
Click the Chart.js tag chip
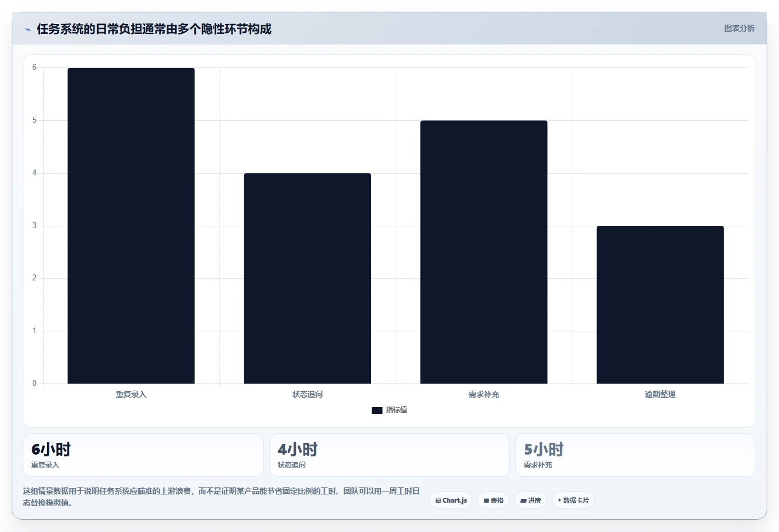click(x=451, y=500)
